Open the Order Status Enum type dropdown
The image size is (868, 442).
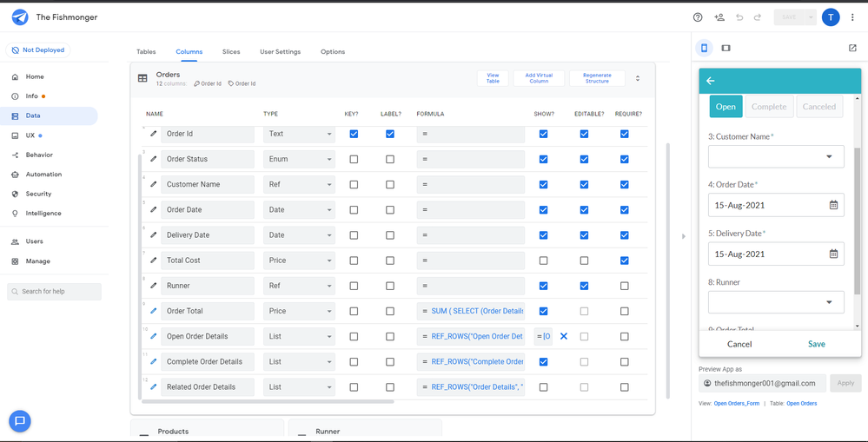(x=299, y=159)
